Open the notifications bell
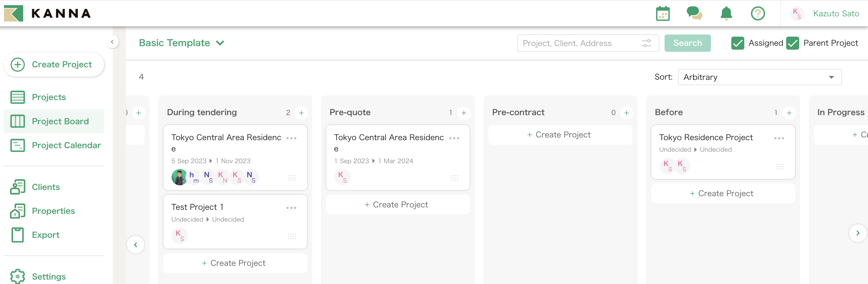The width and height of the screenshot is (868, 284). click(x=726, y=14)
